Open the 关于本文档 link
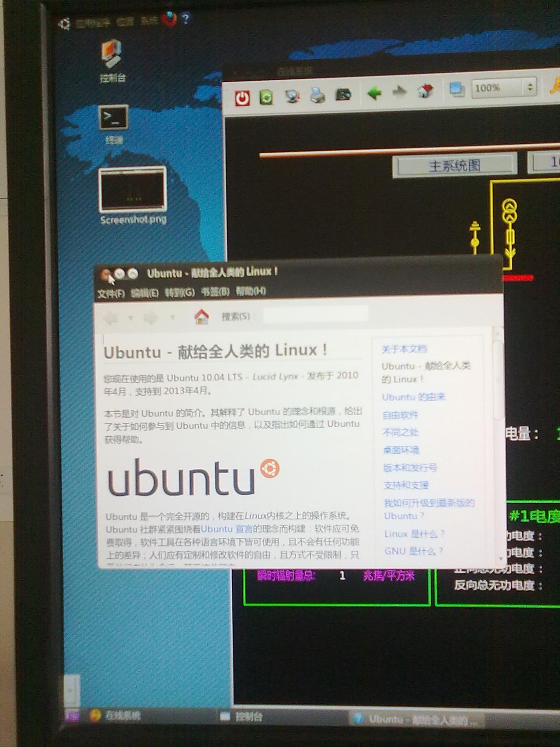This screenshot has width=560, height=747. pos(404,349)
